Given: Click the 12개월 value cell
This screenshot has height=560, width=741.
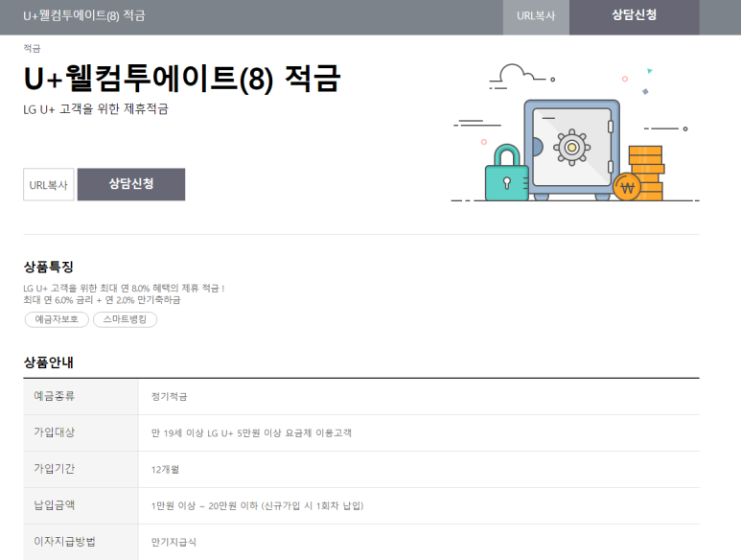Looking at the screenshot, I should coord(165,469).
